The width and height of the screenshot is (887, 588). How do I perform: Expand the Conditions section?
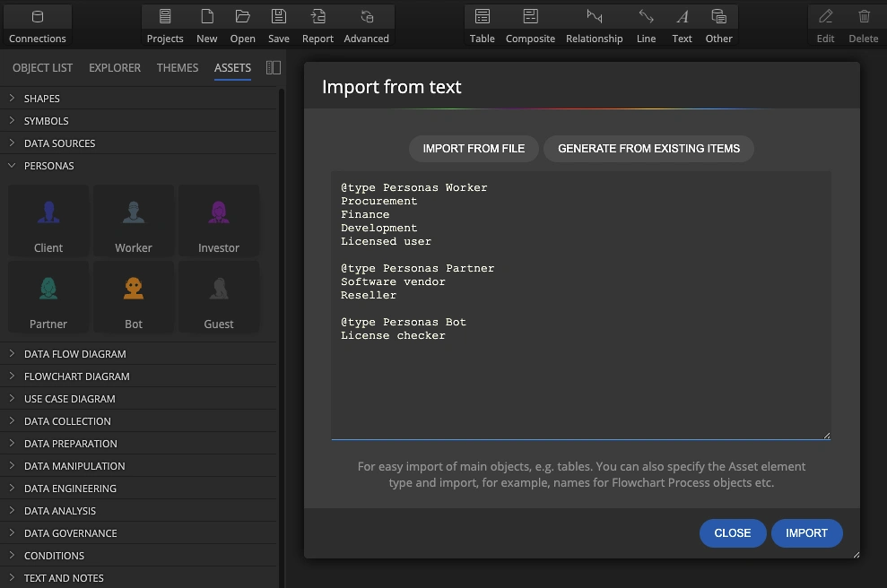[x=139, y=556]
